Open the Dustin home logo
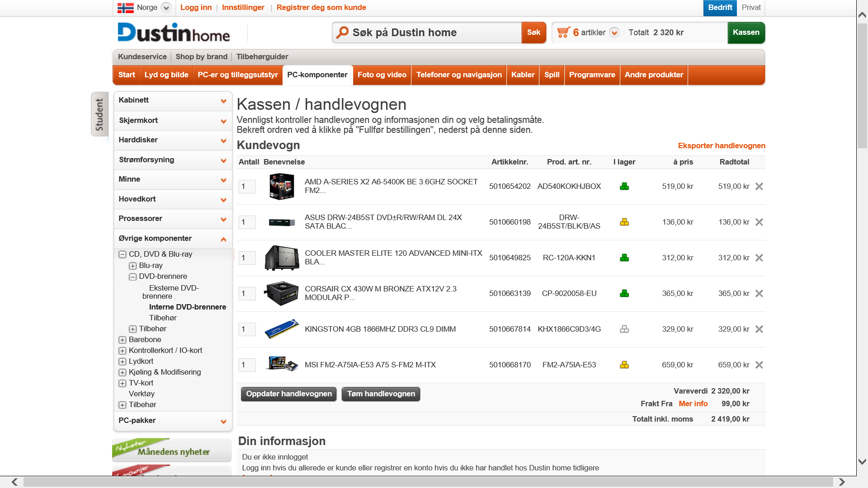This screenshot has width=868, height=488. 174,33
